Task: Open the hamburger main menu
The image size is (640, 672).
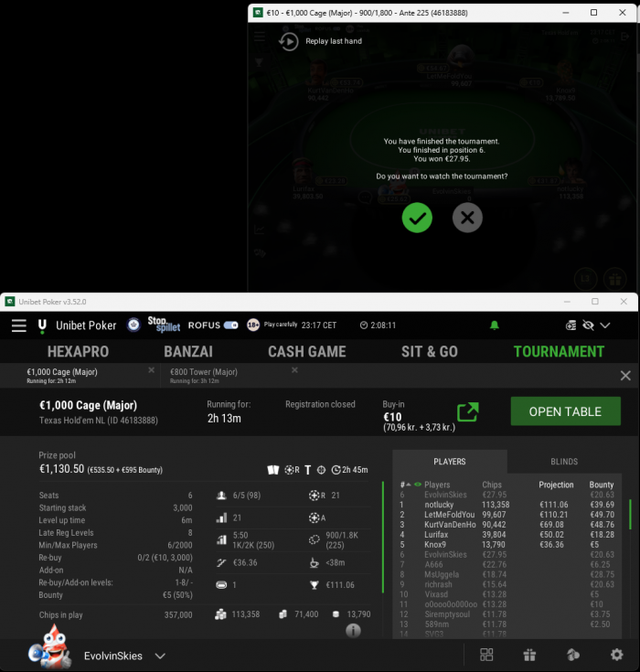Action: click(x=19, y=325)
